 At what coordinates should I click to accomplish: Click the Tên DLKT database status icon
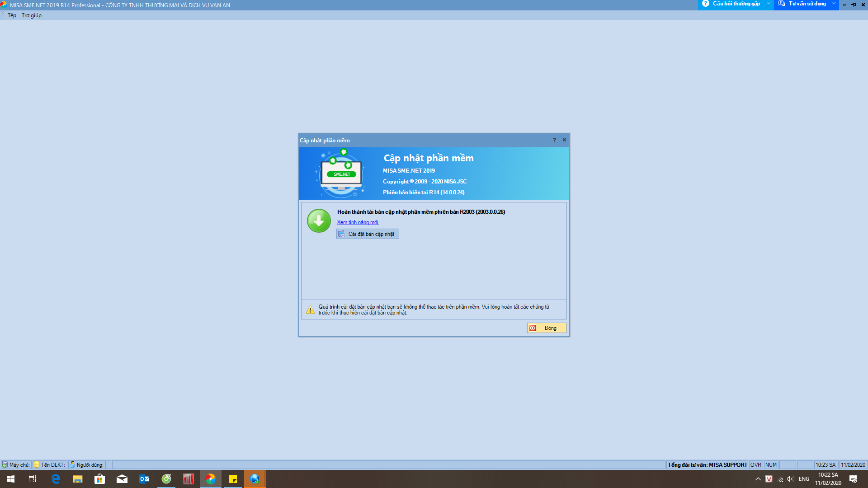[37, 465]
